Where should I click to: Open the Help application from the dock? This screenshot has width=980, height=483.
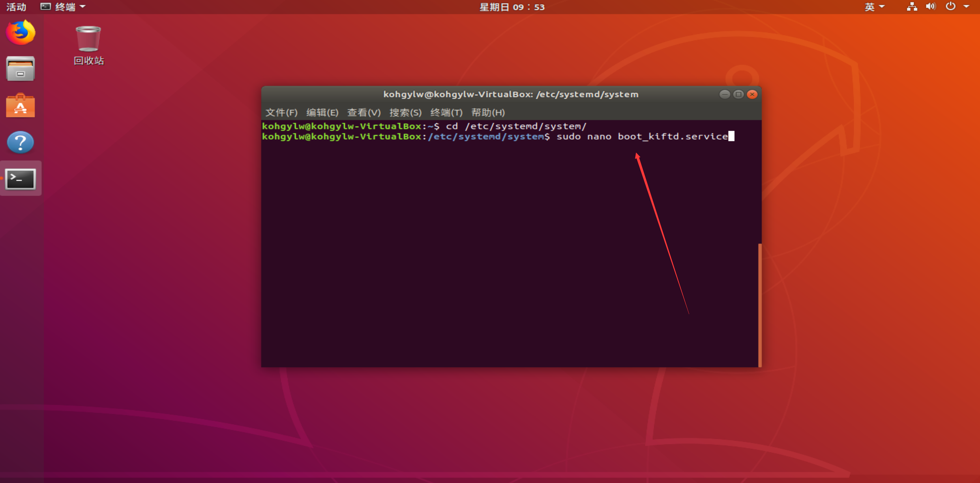click(20, 142)
